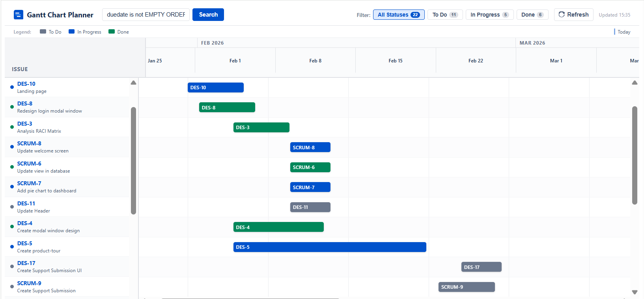
Task: Open issue link SCRUM-9
Action: point(29,283)
